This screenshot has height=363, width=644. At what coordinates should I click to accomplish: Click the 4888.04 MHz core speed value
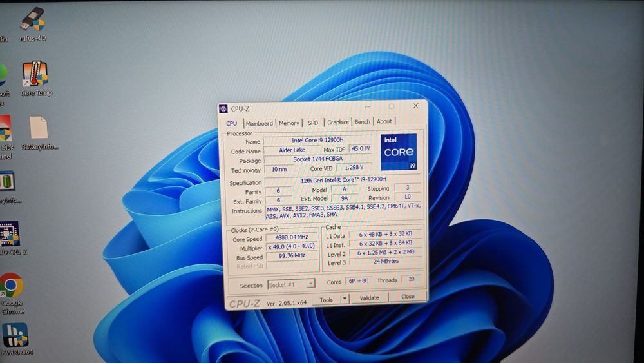click(292, 237)
